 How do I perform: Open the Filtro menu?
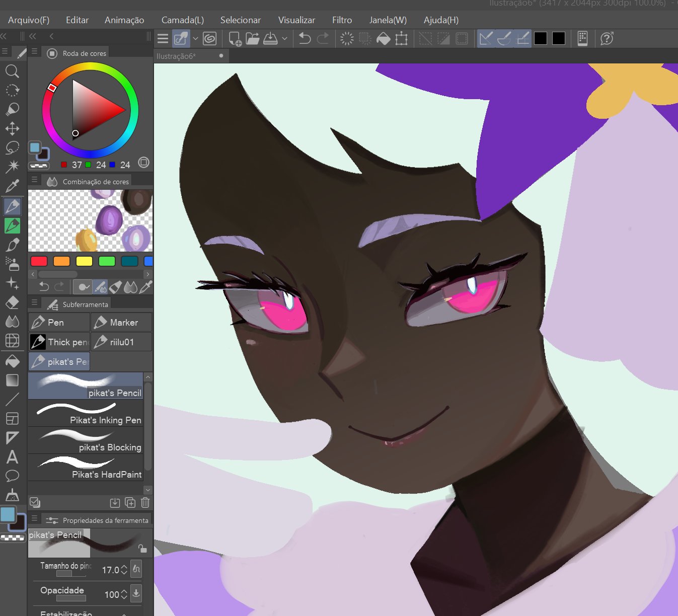[342, 20]
